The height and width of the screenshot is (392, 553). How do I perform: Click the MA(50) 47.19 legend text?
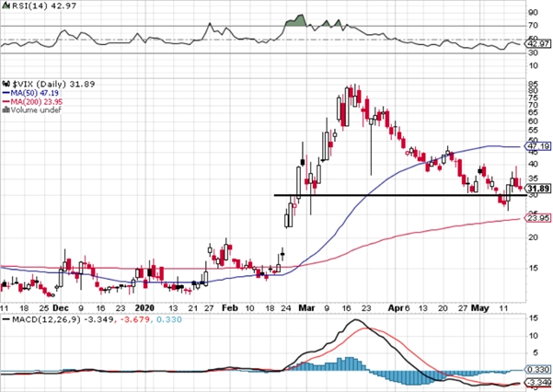coord(35,93)
